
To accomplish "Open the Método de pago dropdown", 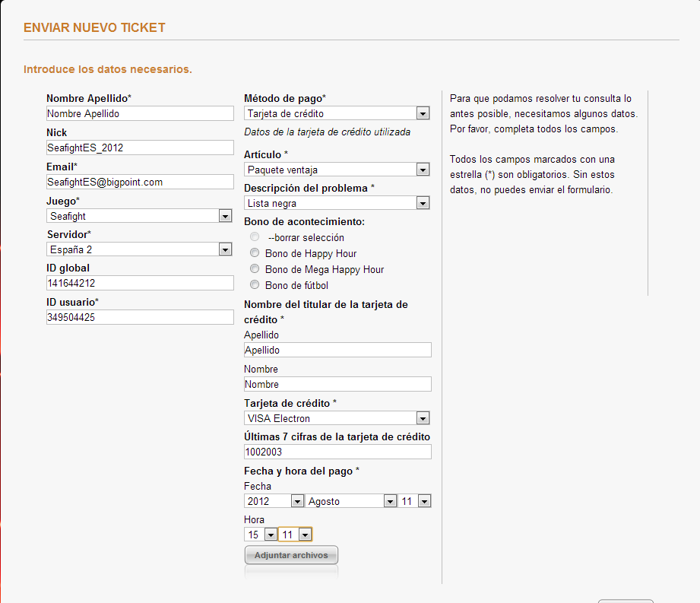I will 337,113.
